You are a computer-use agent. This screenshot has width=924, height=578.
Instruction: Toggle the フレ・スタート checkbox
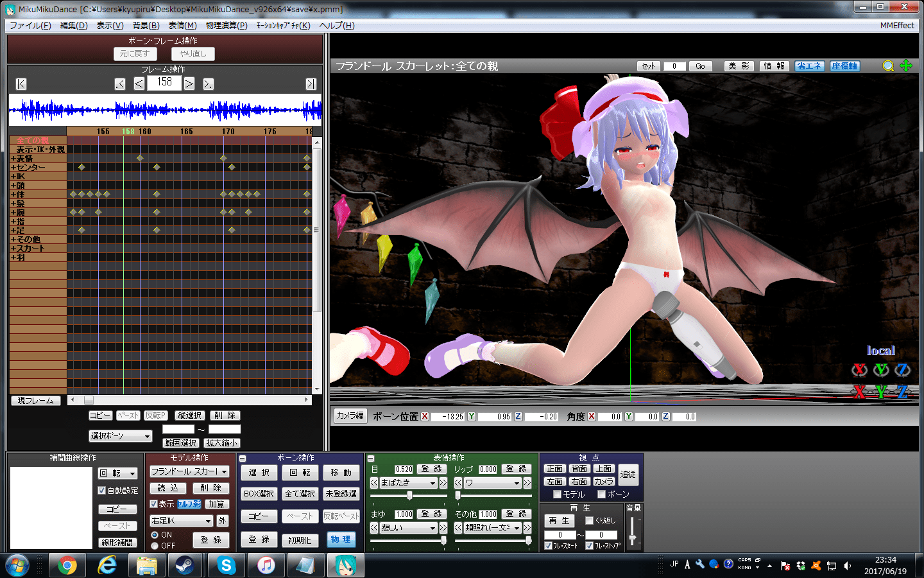click(x=548, y=546)
